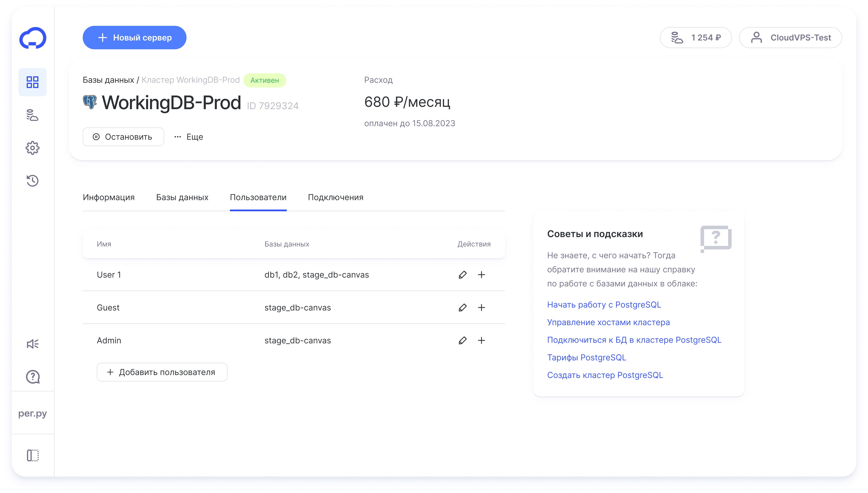
Task: Open Начать работу с PostgreSQL link
Action: 604,305
